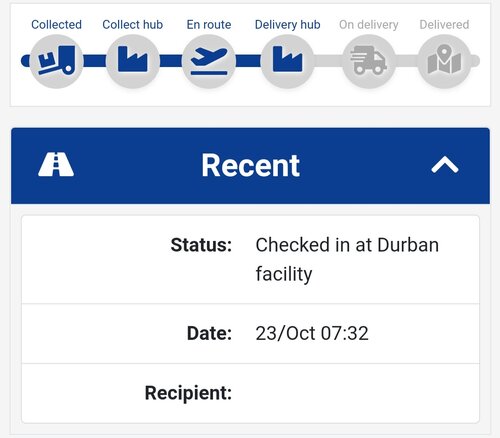Click the Collected parcel trolley icon
The image size is (500, 438).
tap(56, 61)
